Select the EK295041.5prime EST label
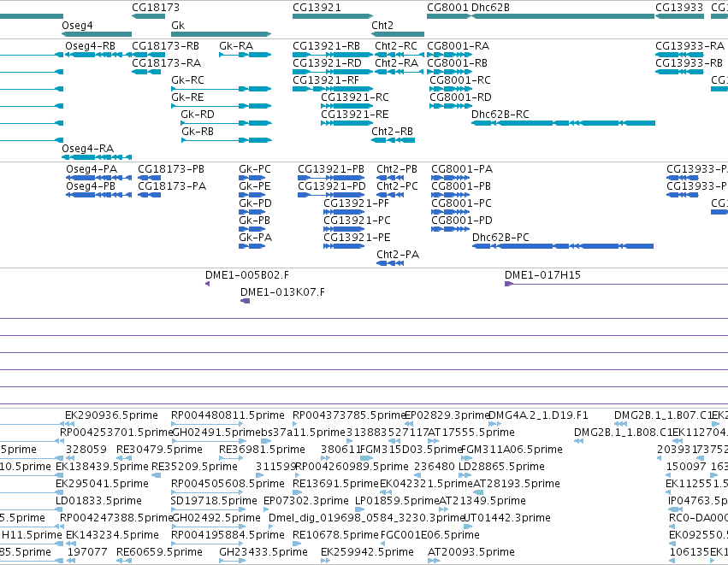The height and width of the screenshot is (565, 728). click(x=102, y=484)
